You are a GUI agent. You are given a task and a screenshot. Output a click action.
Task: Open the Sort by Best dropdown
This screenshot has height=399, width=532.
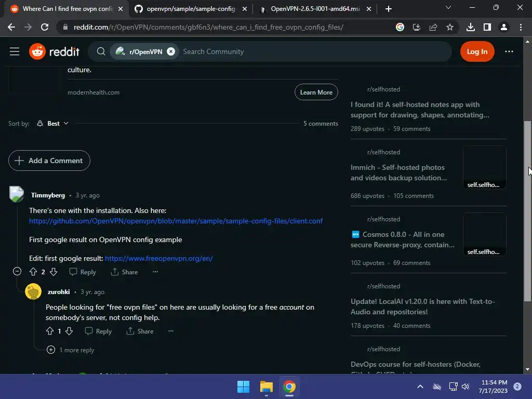52,124
